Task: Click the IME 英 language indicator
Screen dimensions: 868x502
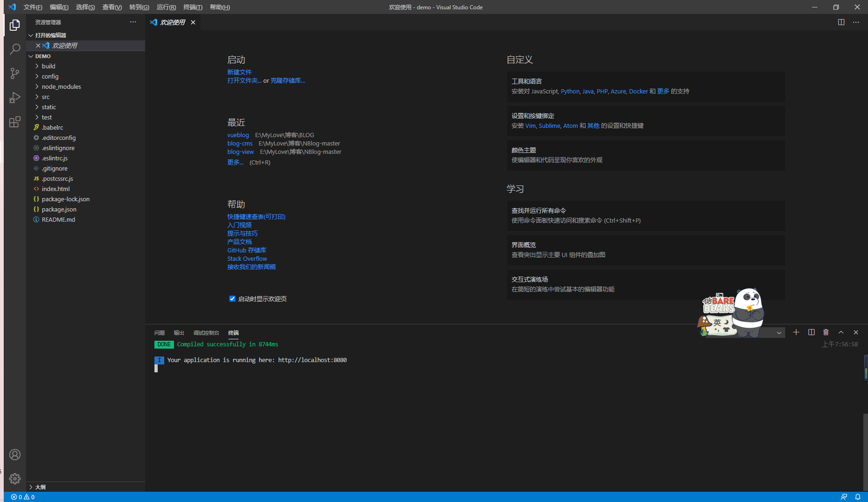Action: point(717,322)
